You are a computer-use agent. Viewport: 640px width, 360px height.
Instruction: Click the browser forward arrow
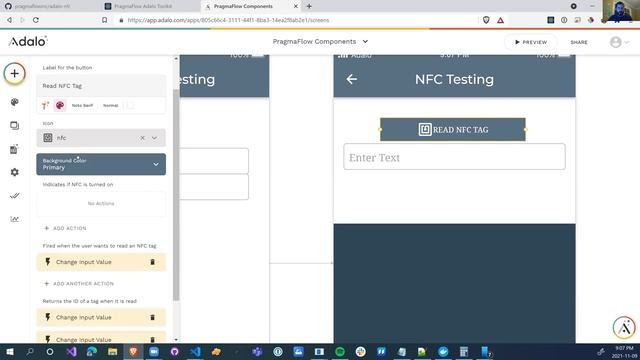tap(22, 20)
